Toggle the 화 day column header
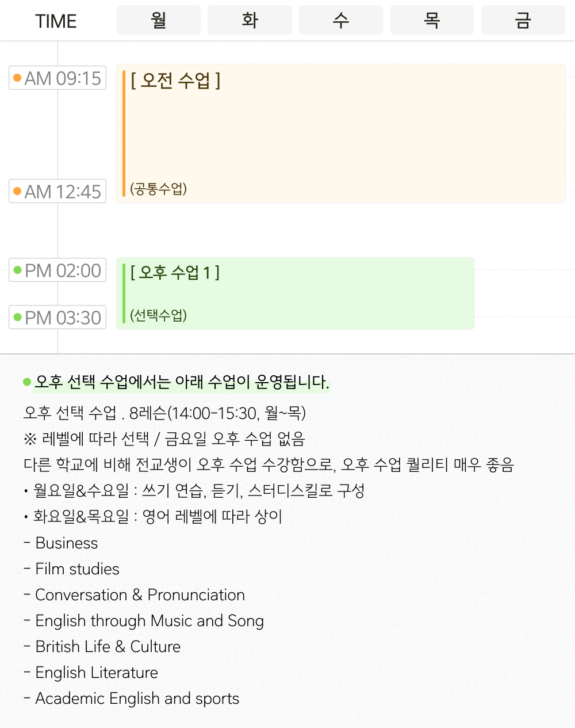575x728 pixels. tap(250, 19)
